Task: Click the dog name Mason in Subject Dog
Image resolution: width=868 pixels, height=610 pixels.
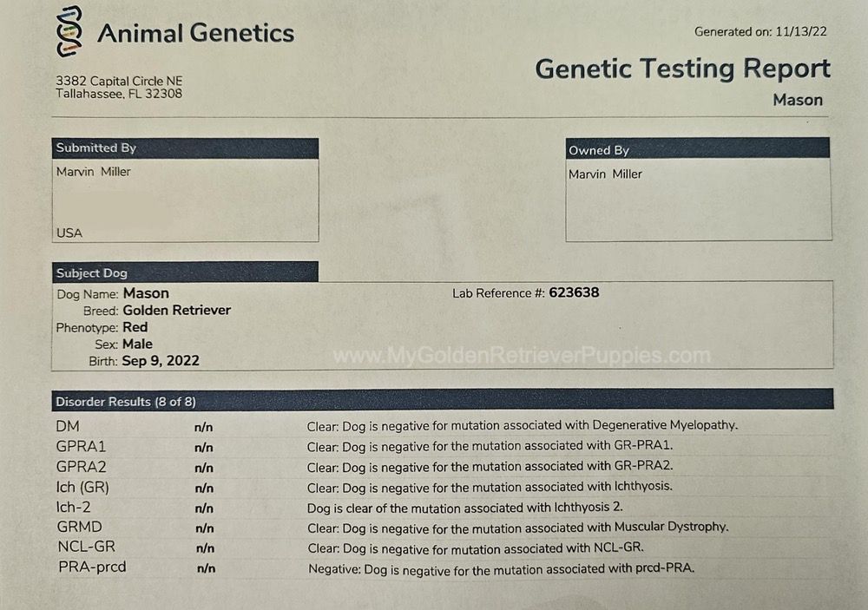Action: tap(146, 293)
